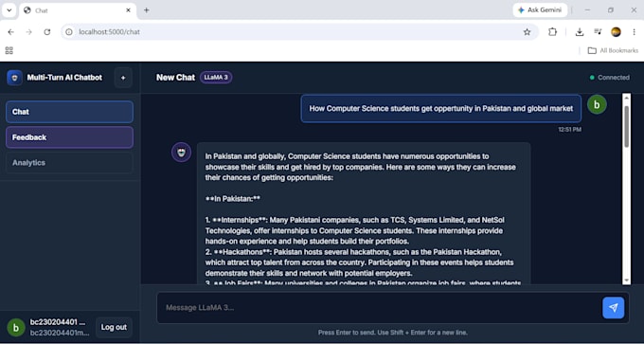Click the bot avatar beside the reply
Image resolution: width=644 pixels, height=344 pixels.
[181, 153]
